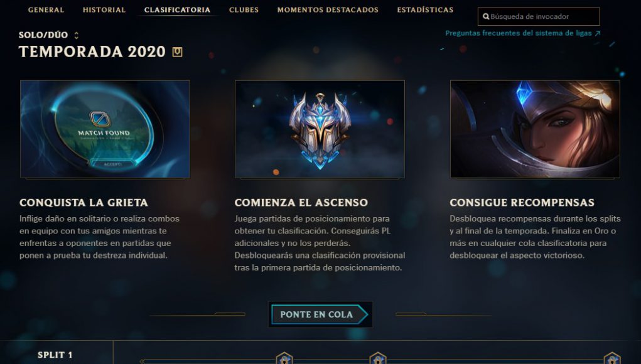Click the victorious skin champion image
Screen dimensions: 641x364
click(535, 129)
